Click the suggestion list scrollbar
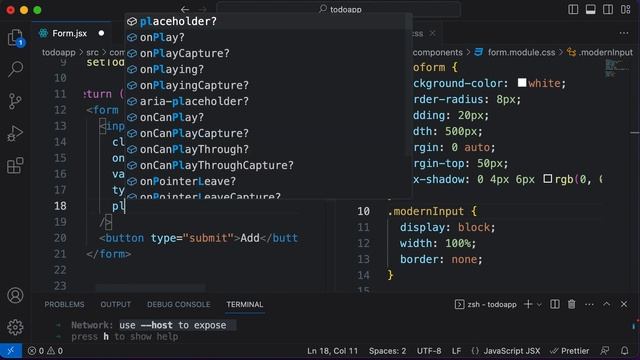Screen dimensions: 640x360 [408, 84]
